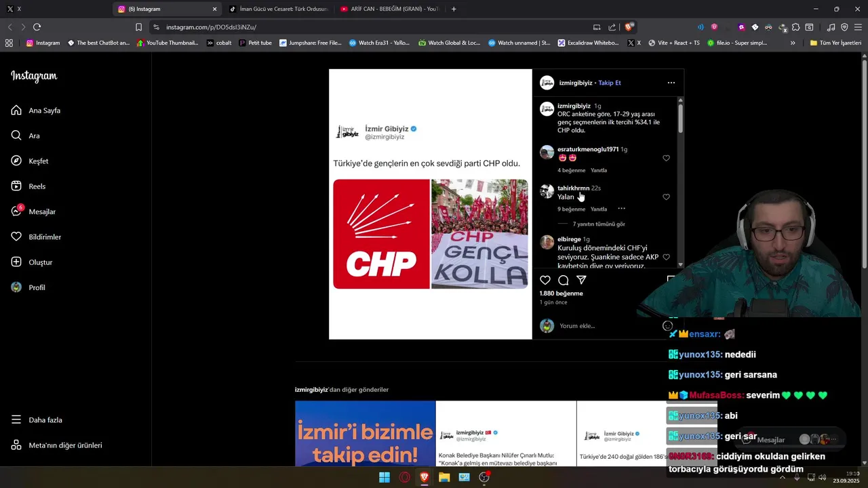Reply to esraturkmenoglu1971 via Yanıtla
The image size is (868, 488).
599,170
